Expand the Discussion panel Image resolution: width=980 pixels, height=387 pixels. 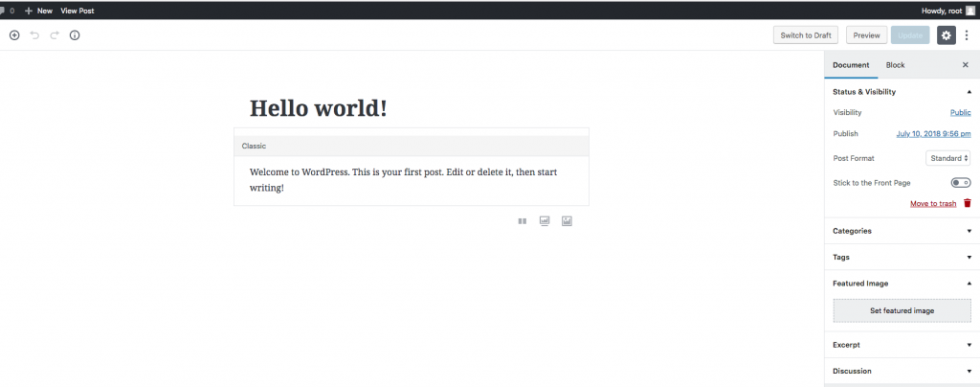902,371
